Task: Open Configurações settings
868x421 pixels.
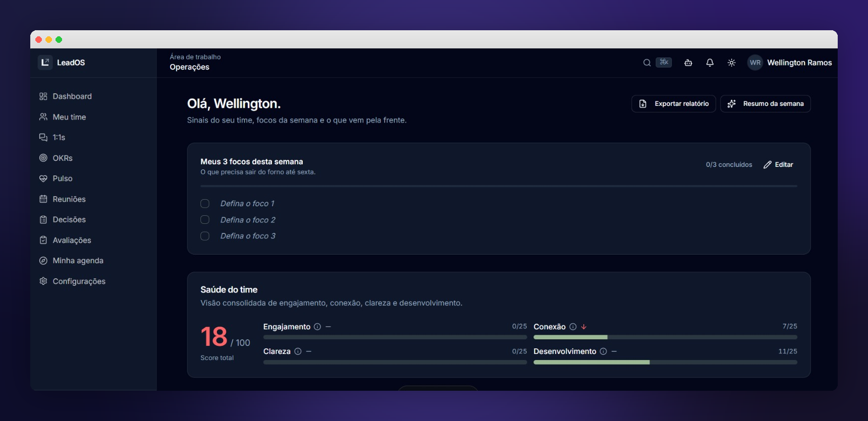Action: click(x=93, y=281)
